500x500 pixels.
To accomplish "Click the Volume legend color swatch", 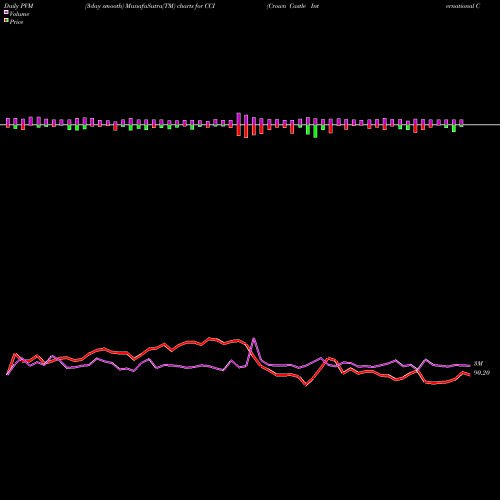I will [6, 12].
